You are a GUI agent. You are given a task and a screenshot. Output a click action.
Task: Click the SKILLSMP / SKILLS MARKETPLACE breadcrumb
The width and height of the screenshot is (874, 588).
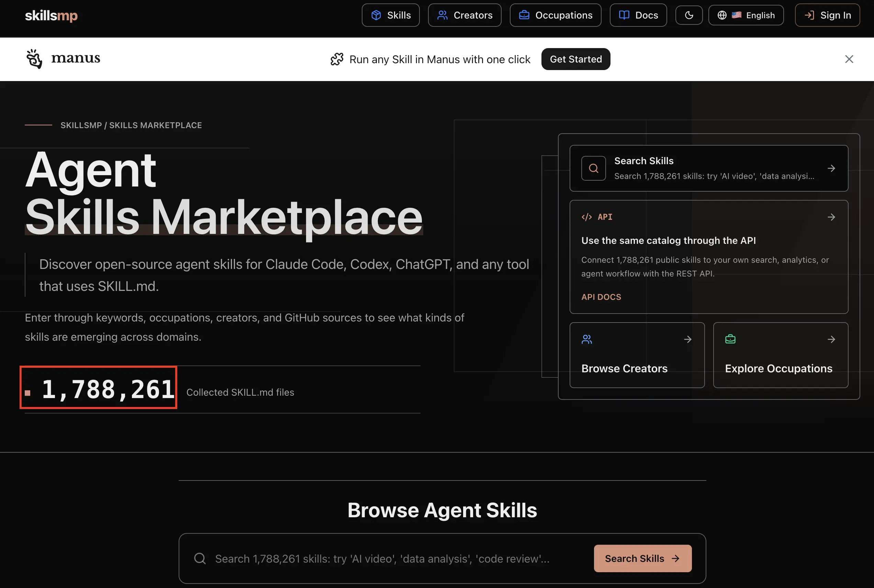[x=131, y=125]
